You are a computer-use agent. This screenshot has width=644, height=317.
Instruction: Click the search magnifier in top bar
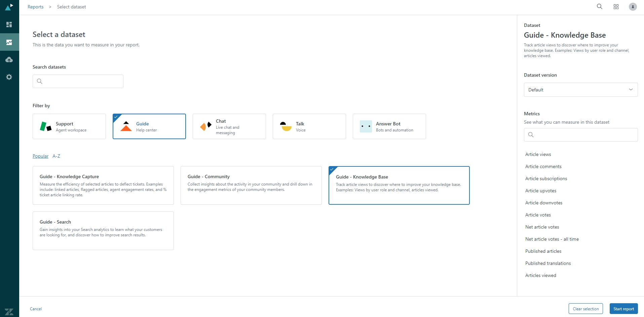pyautogui.click(x=600, y=7)
